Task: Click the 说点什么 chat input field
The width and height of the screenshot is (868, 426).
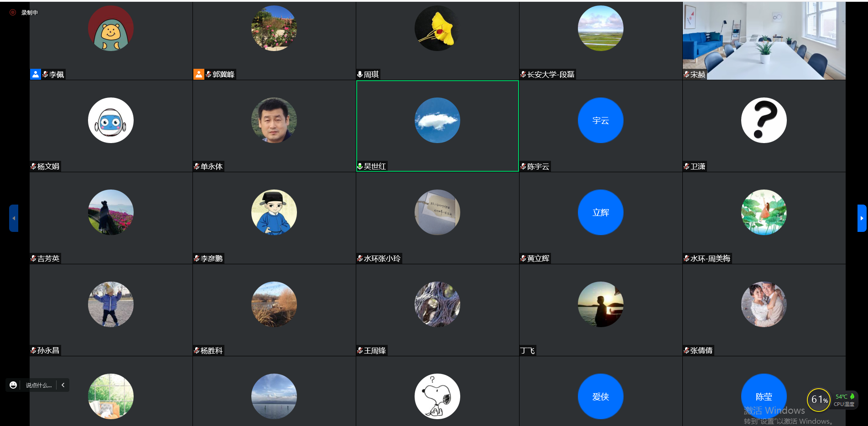Action: click(x=39, y=385)
